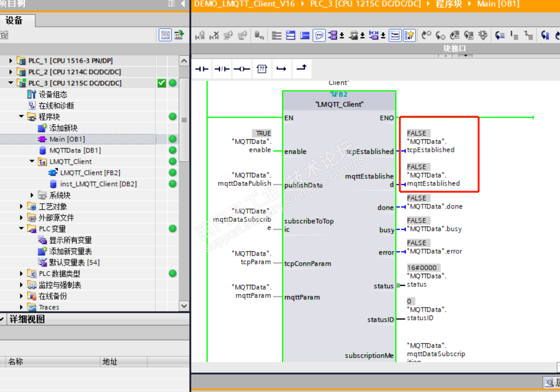
Task: Toggle the network comments list icon
Action: coord(395,35)
